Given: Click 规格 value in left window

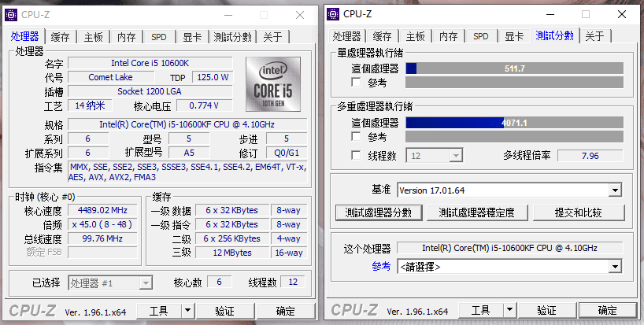Looking at the screenshot, I should pyautogui.click(x=187, y=124).
